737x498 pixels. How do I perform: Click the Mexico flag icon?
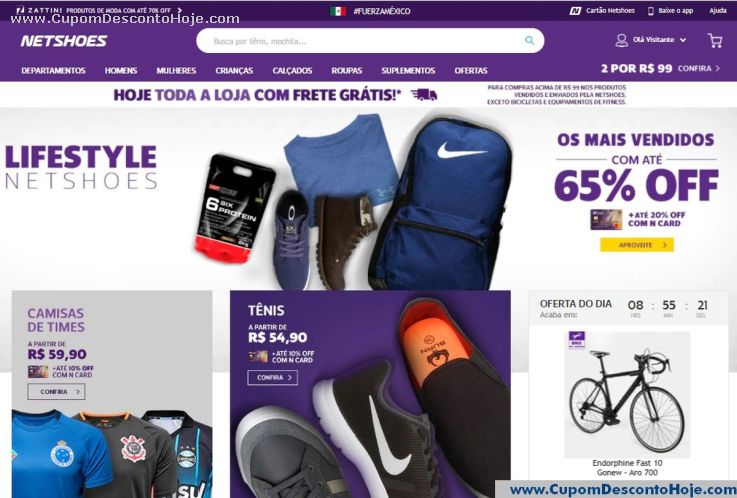tap(338, 11)
